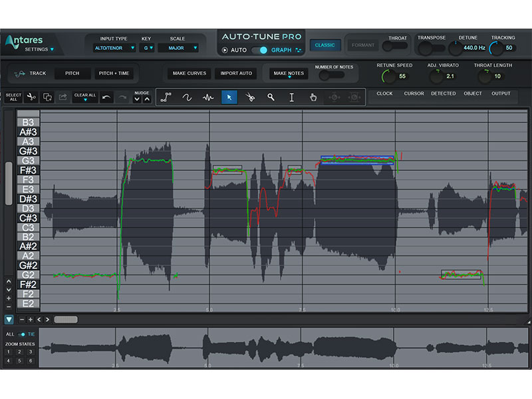Select the Note (waveform) tool
The height and width of the screenshot is (399, 532).
(x=208, y=97)
